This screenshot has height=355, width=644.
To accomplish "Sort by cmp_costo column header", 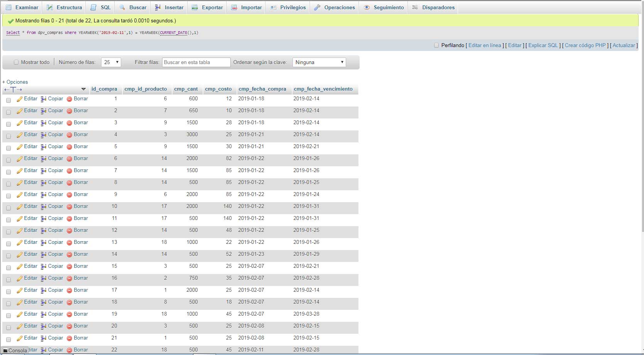I will (x=218, y=89).
